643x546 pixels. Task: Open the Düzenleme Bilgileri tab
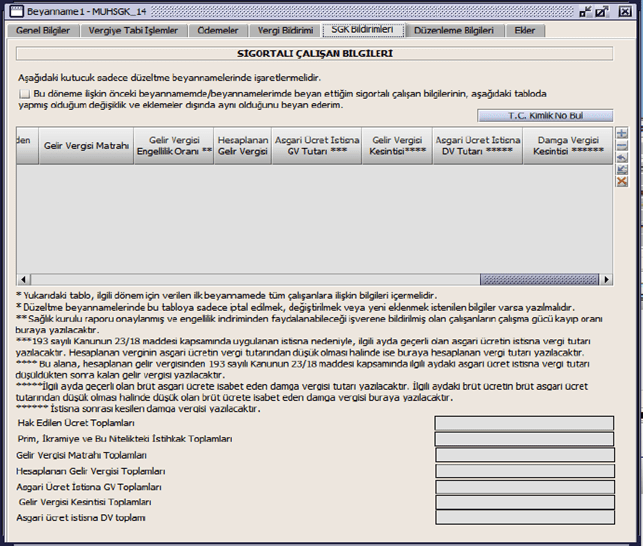(453, 30)
